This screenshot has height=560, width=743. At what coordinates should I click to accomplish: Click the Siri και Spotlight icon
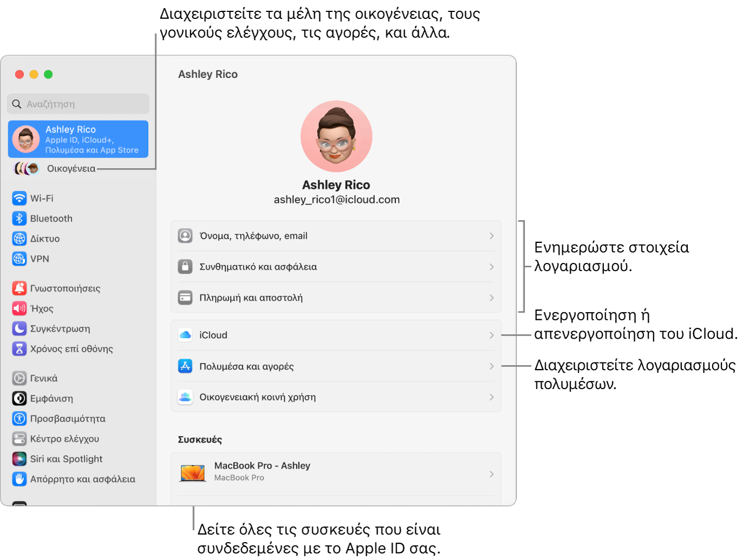(x=19, y=459)
